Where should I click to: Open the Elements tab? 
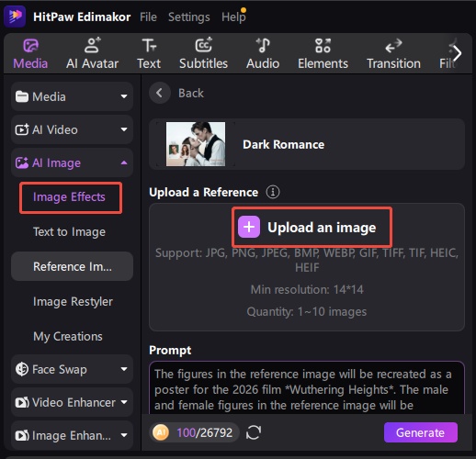tap(323, 54)
